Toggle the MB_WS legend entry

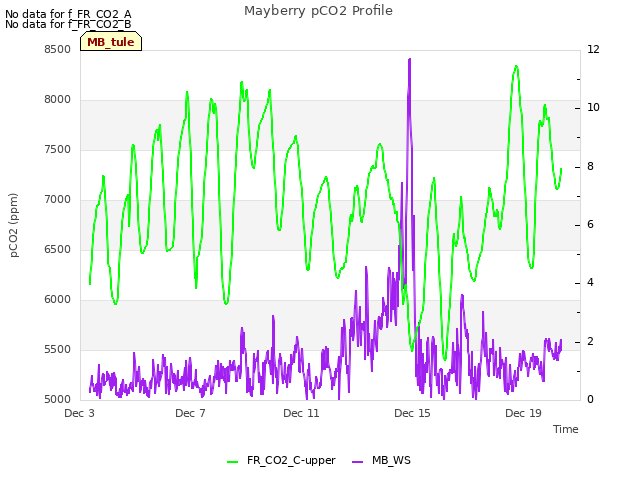[x=381, y=461]
